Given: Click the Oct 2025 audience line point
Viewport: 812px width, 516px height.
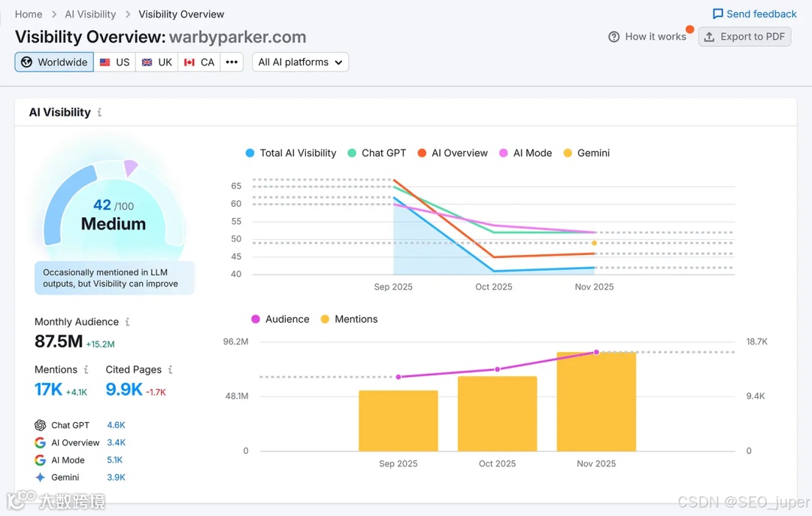Looking at the screenshot, I should (x=498, y=369).
